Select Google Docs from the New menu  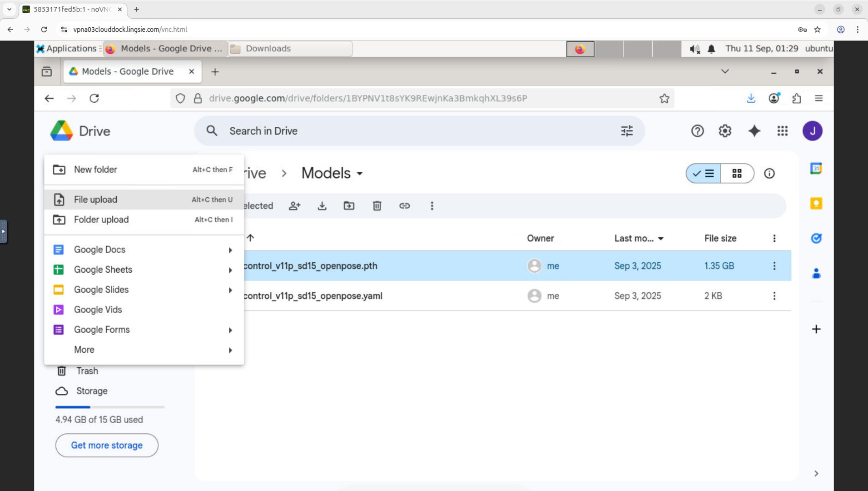point(99,250)
